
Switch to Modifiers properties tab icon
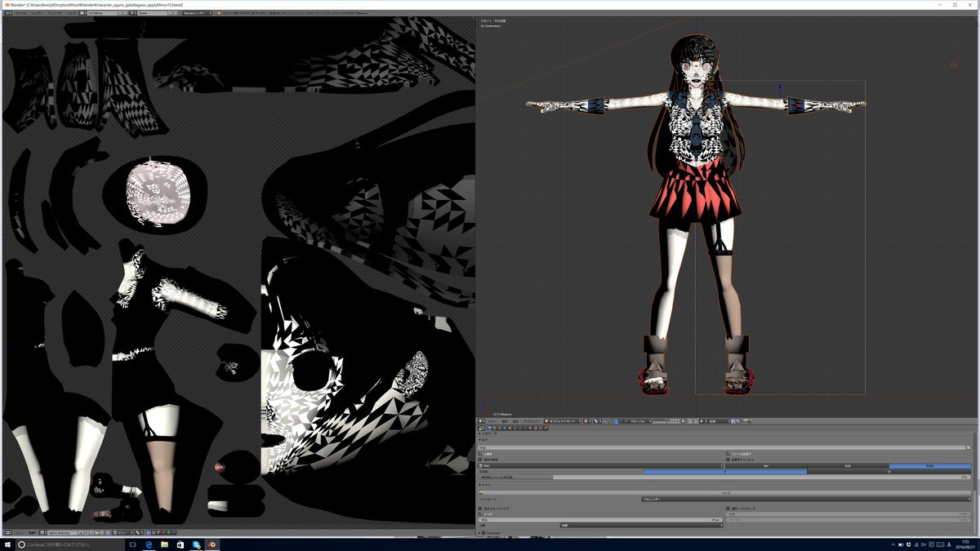519,429
